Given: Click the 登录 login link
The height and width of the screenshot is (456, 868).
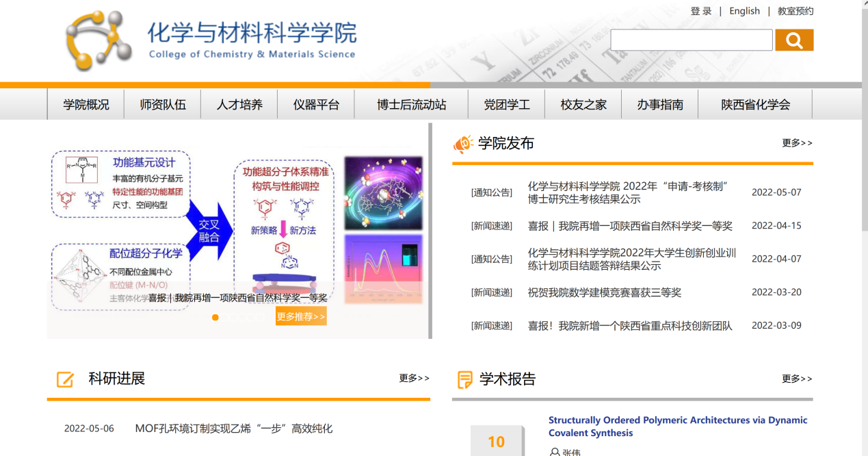Looking at the screenshot, I should [700, 11].
